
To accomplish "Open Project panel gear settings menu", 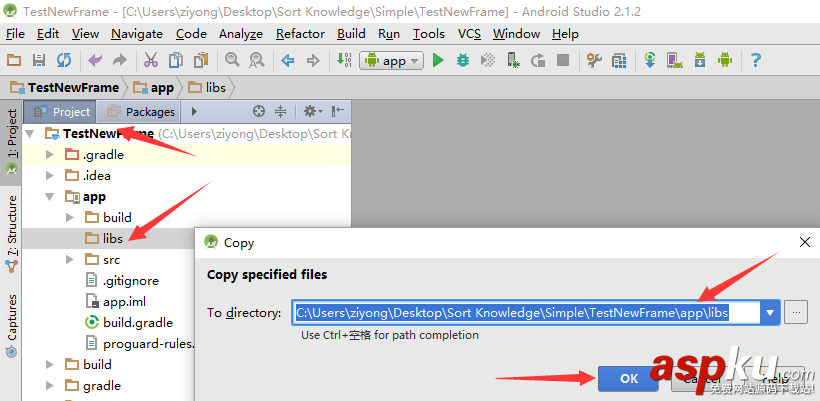I will pyautogui.click(x=313, y=111).
